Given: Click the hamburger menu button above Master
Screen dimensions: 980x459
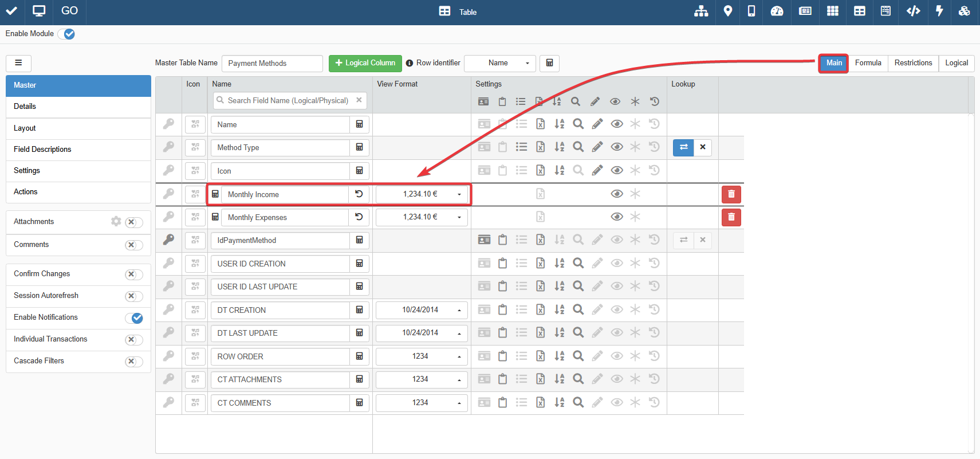Looking at the screenshot, I should click(18, 63).
